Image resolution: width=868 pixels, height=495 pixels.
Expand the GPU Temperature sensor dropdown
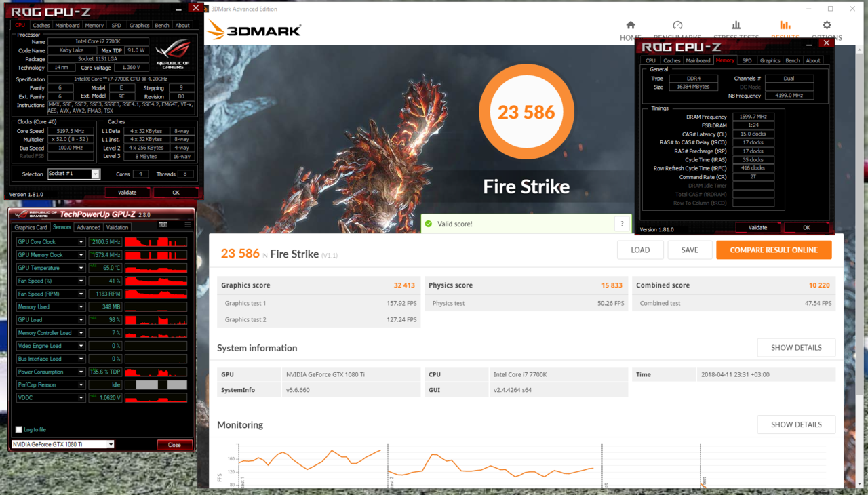tap(81, 268)
